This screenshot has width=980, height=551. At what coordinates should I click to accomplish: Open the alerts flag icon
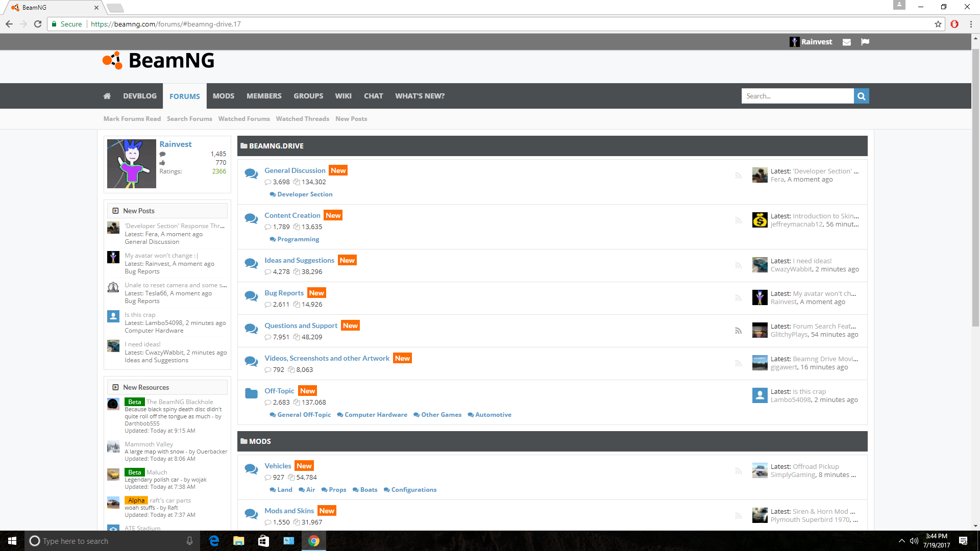coord(865,42)
